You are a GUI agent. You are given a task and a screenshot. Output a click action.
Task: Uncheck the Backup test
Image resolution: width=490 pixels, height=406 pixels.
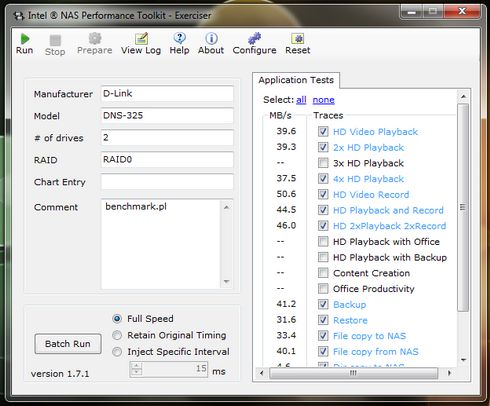(323, 304)
